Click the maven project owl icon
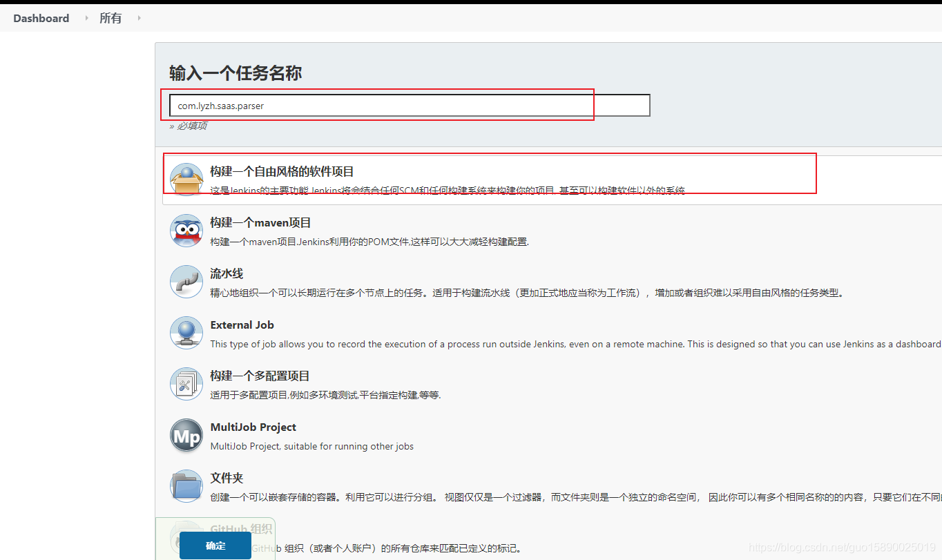The image size is (942, 560). 186,231
